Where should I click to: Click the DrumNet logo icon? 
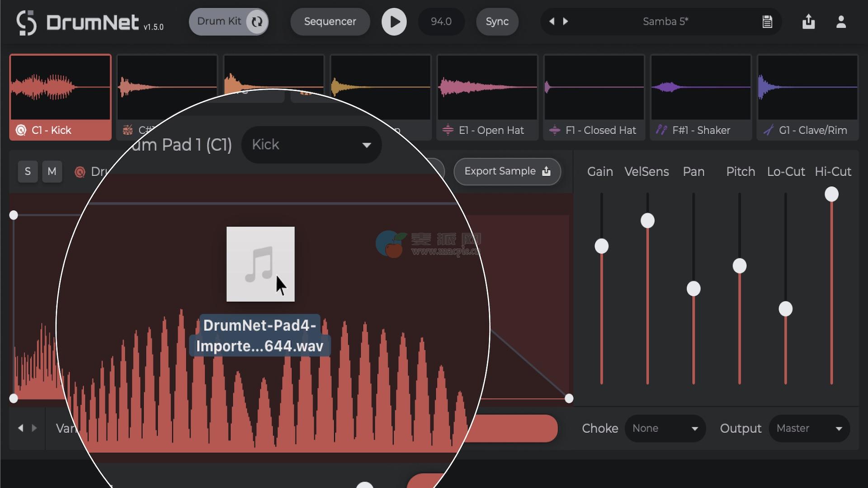[26, 23]
